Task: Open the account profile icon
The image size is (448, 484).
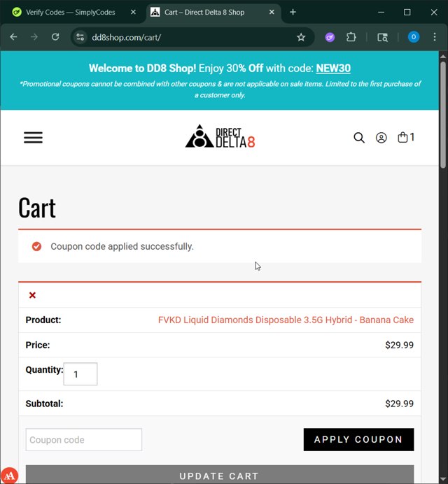Action: tap(381, 138)
